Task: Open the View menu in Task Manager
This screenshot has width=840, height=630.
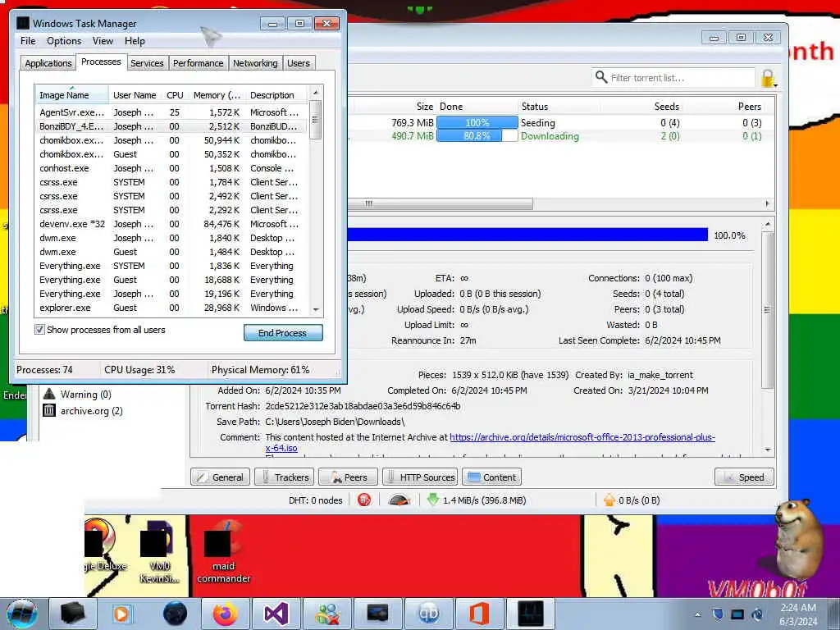Action: click(103, 41)
